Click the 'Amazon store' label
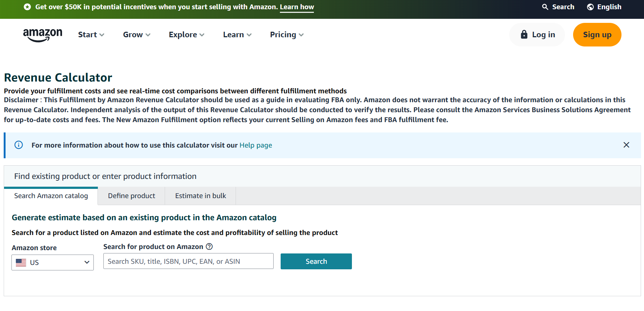644x311 pixels. (34, 248)
